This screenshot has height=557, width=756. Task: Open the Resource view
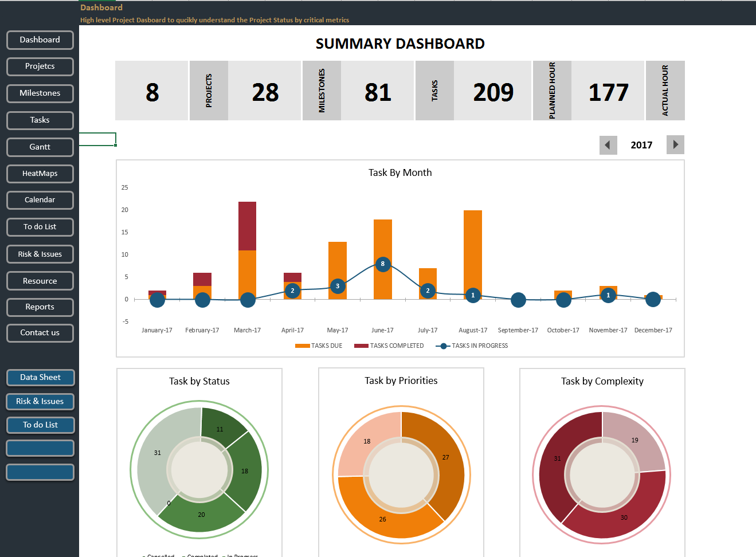(40, 281)
